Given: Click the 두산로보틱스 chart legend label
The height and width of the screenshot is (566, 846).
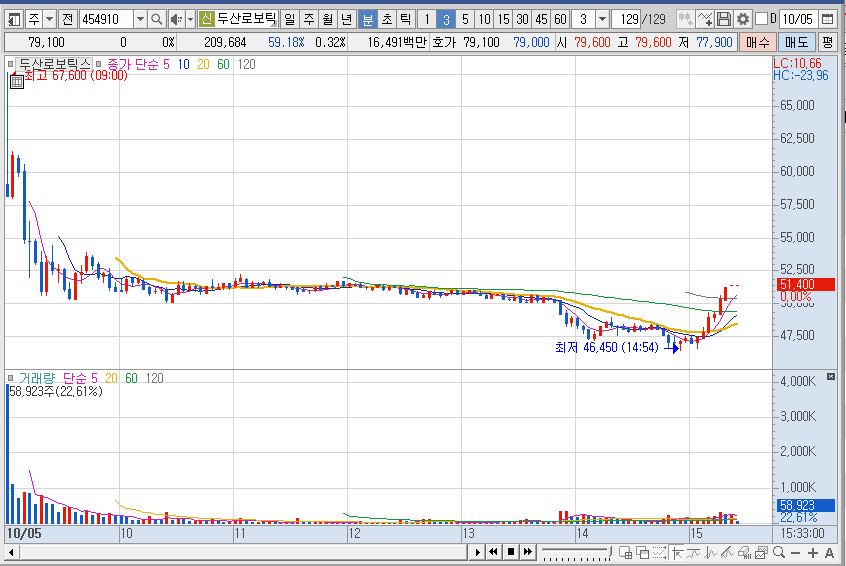Looking at the screenshot, I should [x=54, y=64].
